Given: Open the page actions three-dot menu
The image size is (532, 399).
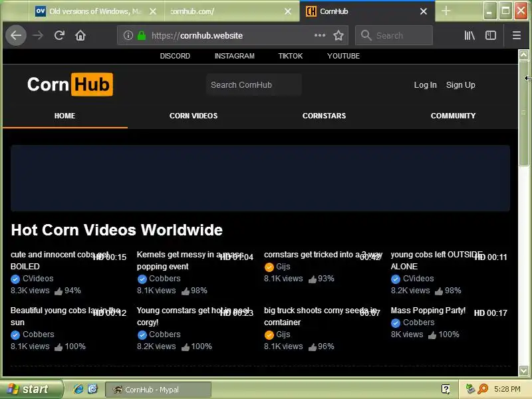Looking at the screenshot, I should pyautogui.click(x=320, y=35).
